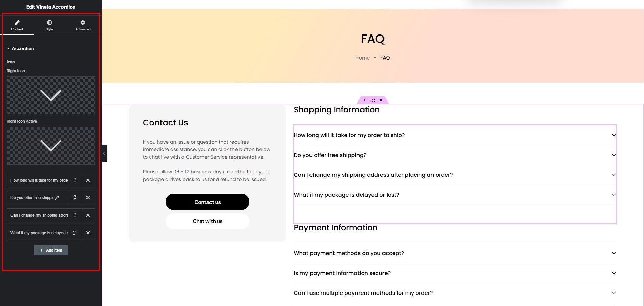The height and width of the screenshot is (306, 644).
Task: Collapse the Accordion section in the panel
Action: tap(20, 48)
